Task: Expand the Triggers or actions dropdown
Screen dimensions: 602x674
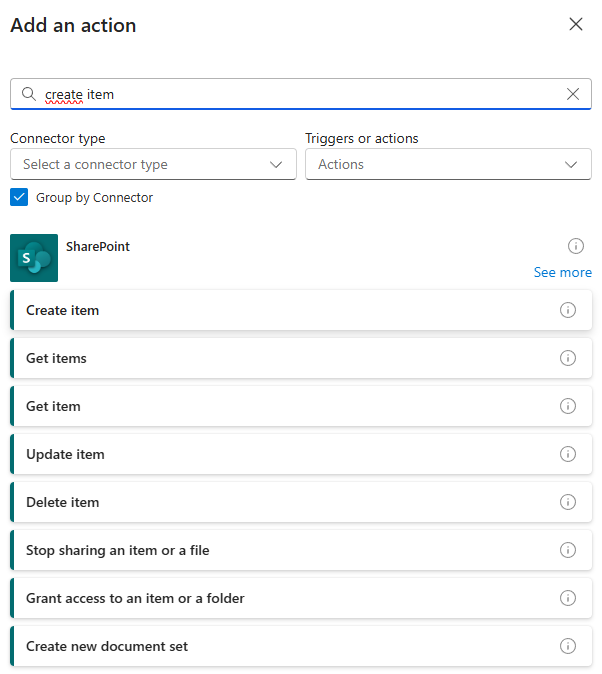Action: tap(448, 164)
